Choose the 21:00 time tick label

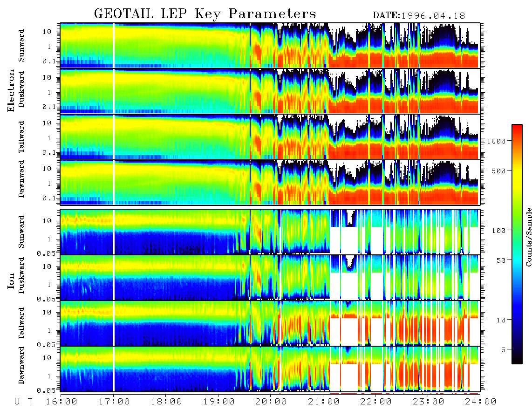324,402
